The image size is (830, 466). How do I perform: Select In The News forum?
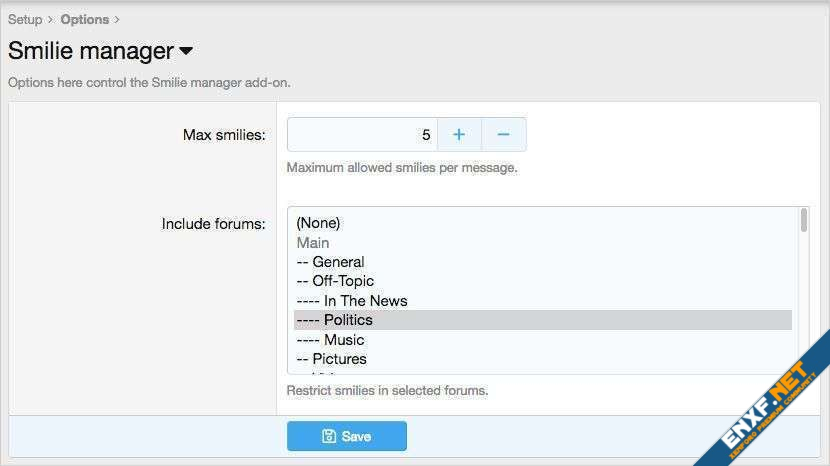[x=352, y=301]
